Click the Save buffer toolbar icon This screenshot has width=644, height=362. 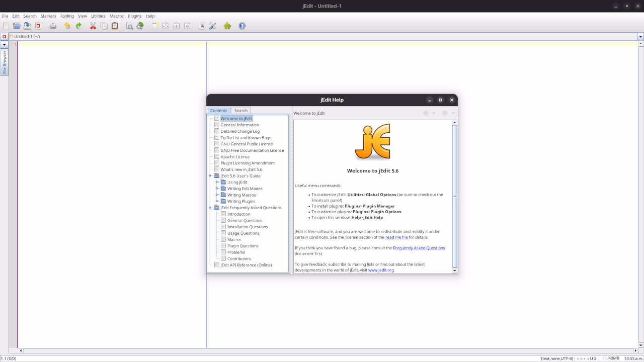pos(27,26)
